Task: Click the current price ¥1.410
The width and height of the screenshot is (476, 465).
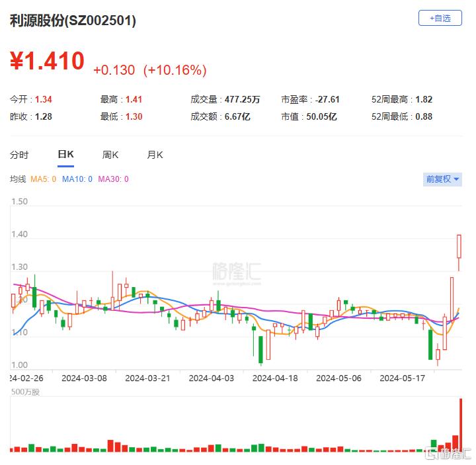Action: tap(47, 61)
